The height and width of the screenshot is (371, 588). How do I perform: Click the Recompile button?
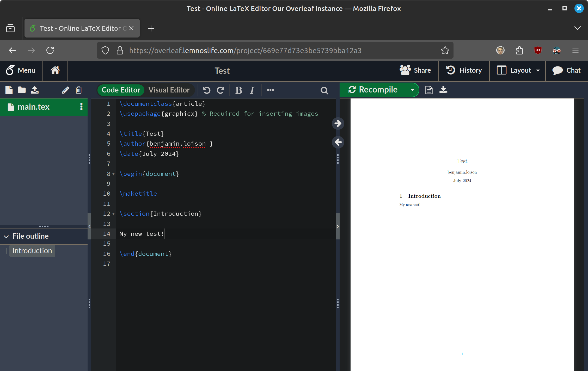(x=373, y=90)
